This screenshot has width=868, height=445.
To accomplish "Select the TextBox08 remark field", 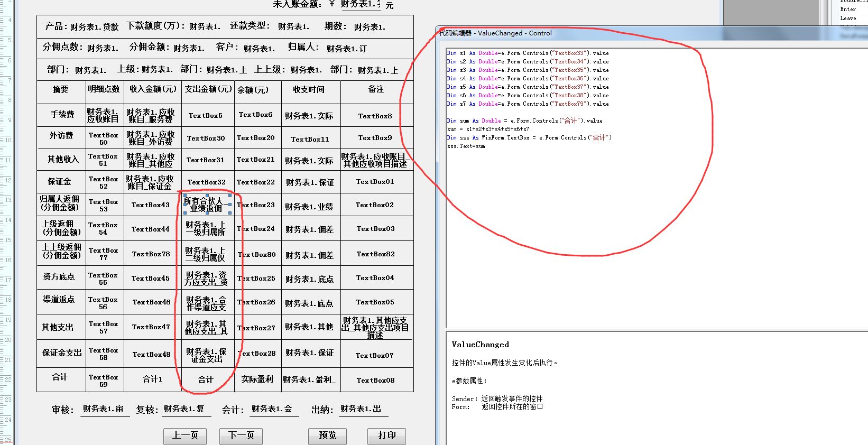I will [375, 381].
